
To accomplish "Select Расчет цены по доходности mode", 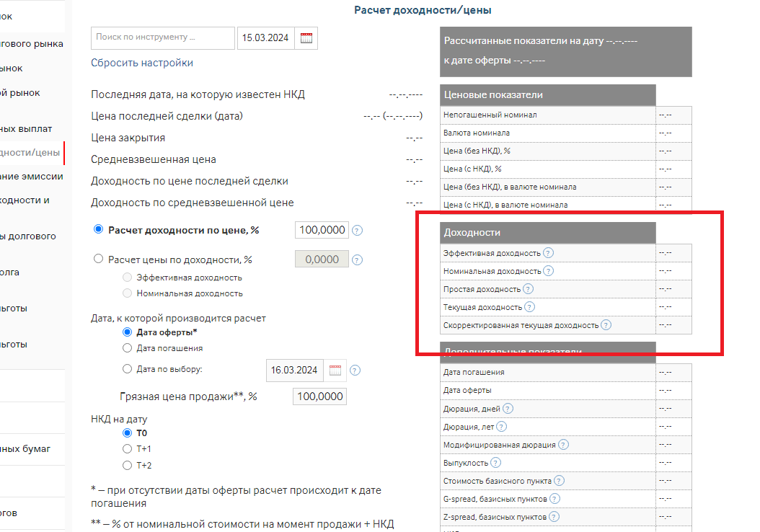I will [98, 259].
